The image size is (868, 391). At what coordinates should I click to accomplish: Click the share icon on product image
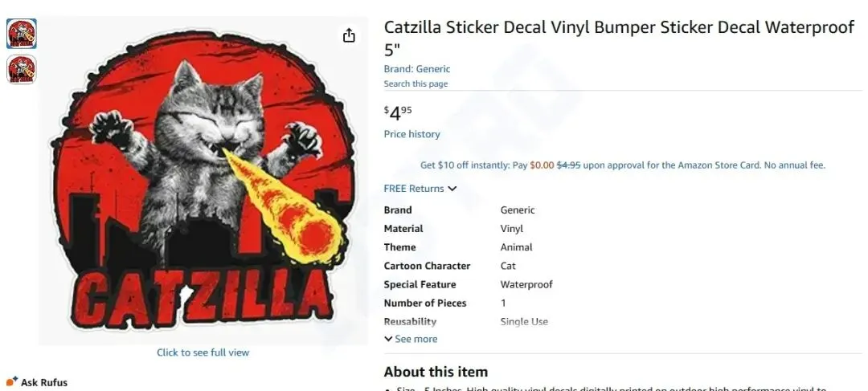tap(349, 36)
